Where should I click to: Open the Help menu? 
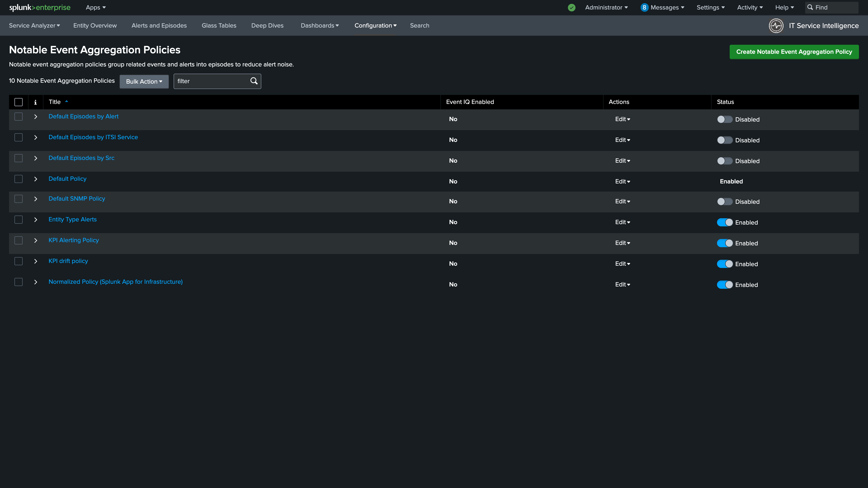[784, 7]
